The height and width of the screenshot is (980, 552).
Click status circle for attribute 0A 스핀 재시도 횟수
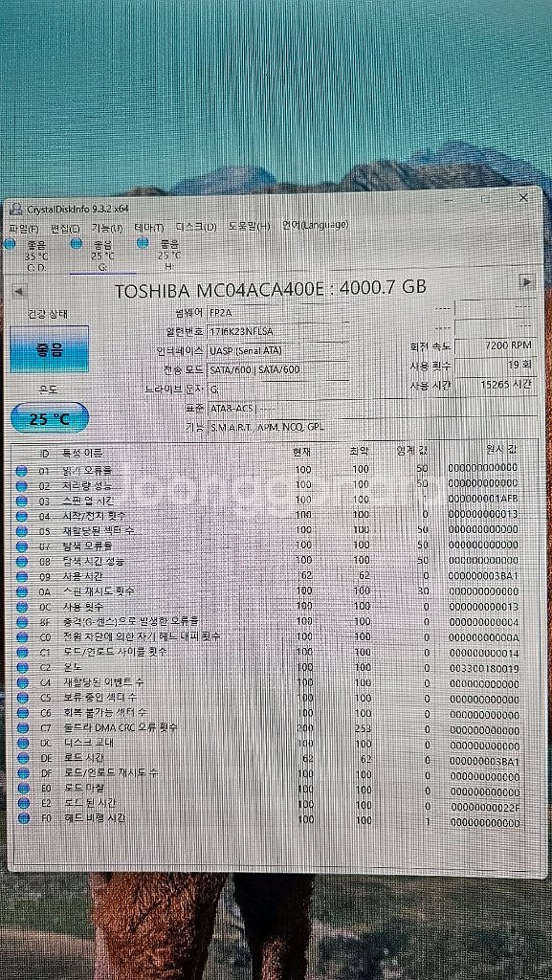[22, 591]
